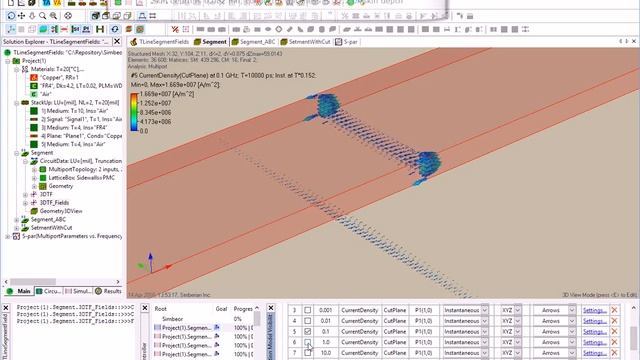
Task: Delete row 7 with red X
Action: tap(614, 353)
